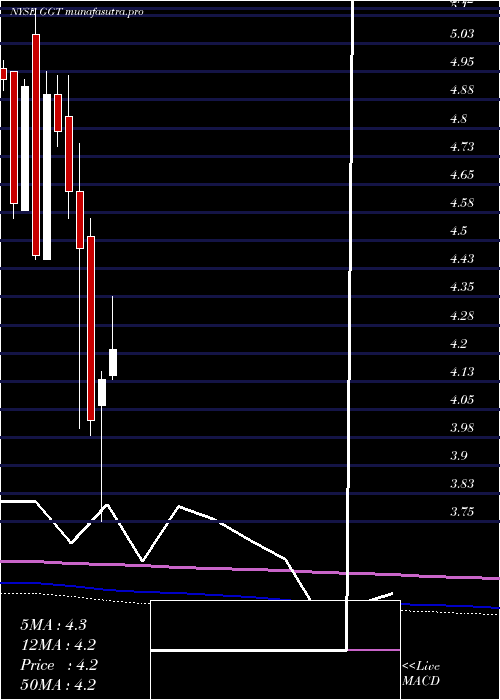
Task: Click the 4.2 price axis label
Action: click(x=459, y=343)
